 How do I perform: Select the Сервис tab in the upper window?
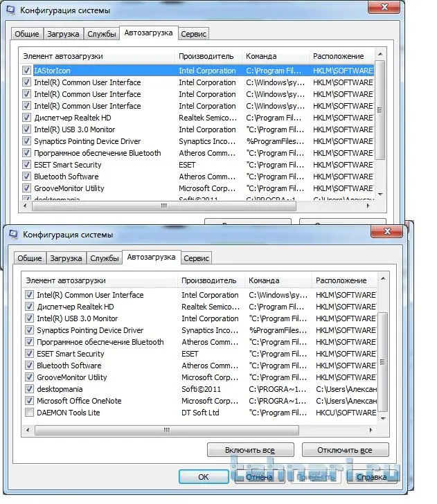pos(193,34)
